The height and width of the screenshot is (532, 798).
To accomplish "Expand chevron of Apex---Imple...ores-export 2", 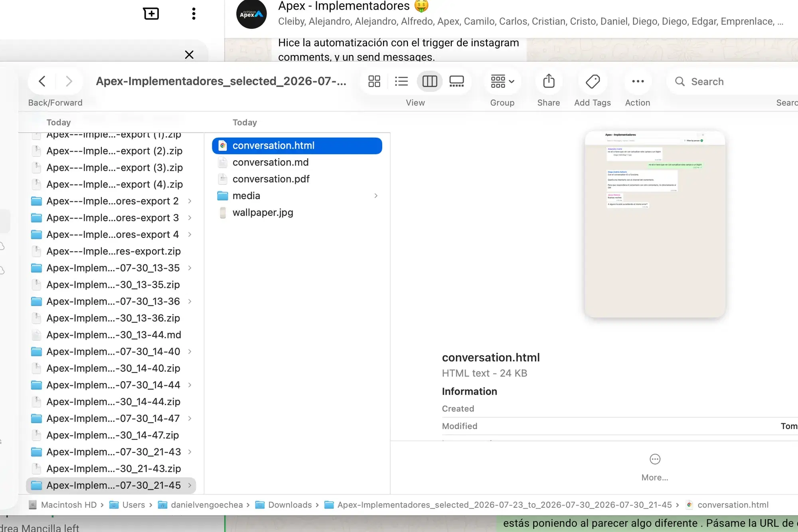I will click(x=190, y=201).
